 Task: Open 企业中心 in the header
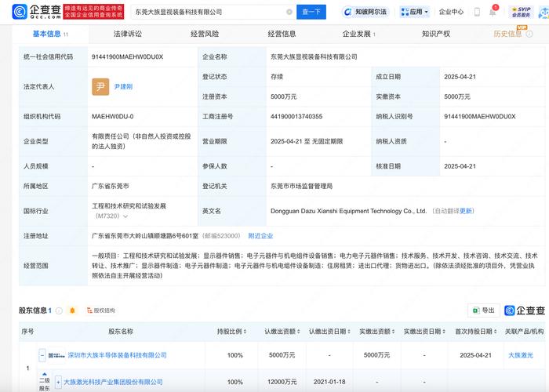pos(451,12)
